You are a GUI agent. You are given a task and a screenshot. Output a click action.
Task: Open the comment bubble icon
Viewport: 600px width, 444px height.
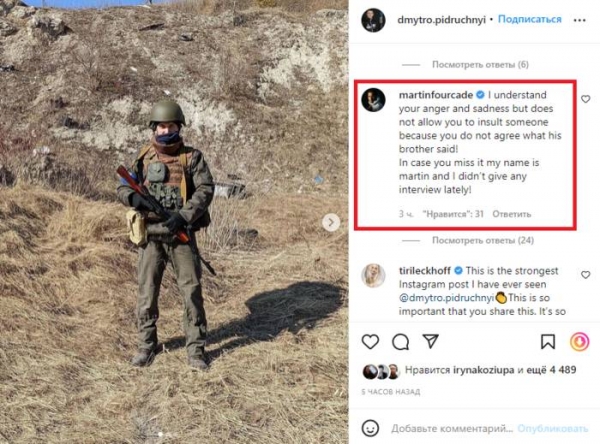(x=401, y=342)
